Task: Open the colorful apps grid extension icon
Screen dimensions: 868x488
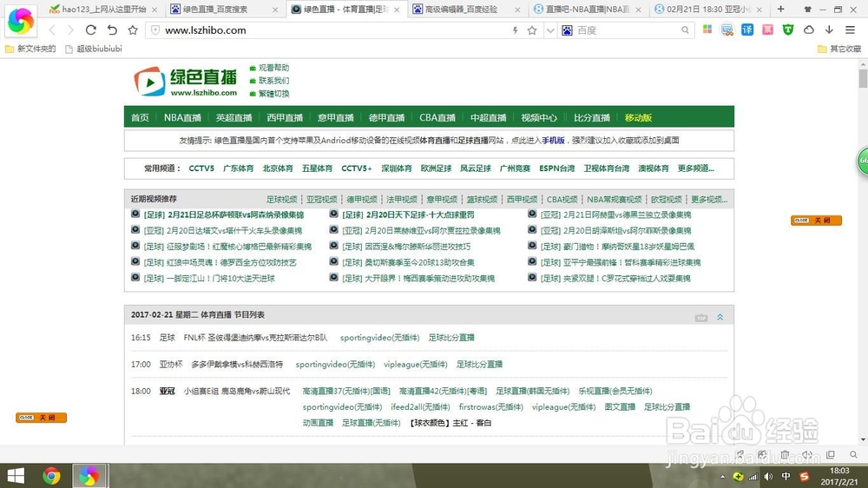Action: pos(707,30)
